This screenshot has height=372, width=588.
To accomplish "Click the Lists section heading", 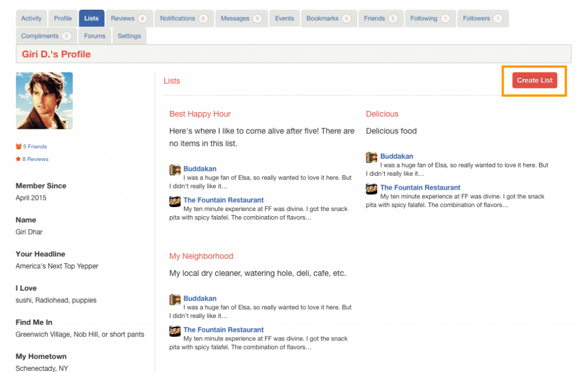I will pos(172,80).
